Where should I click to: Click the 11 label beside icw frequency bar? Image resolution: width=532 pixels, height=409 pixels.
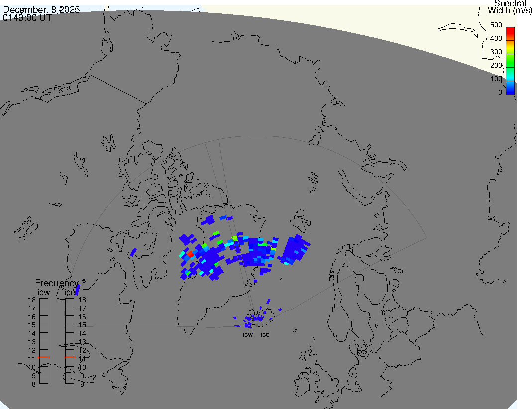tap(32, 359)
